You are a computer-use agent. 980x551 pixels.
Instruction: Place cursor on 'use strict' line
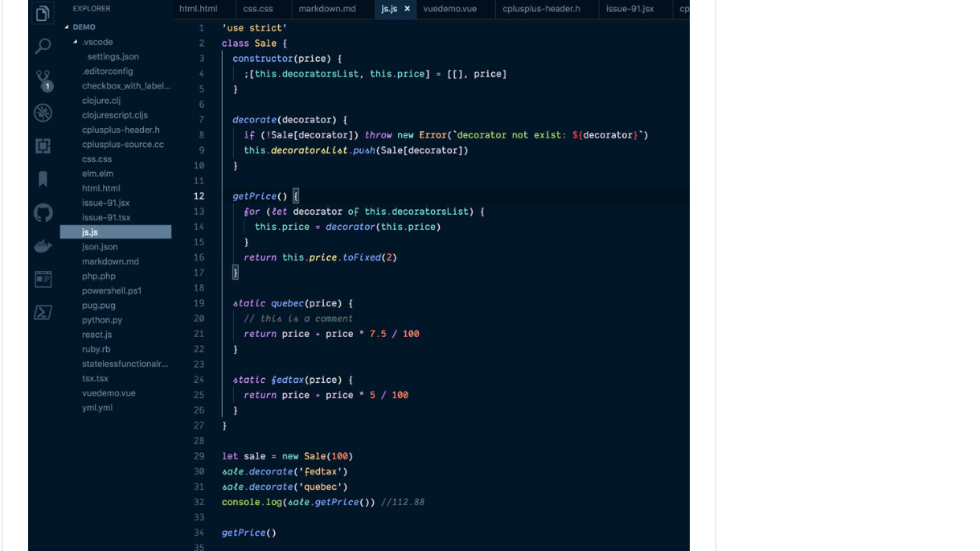(254, 28)
